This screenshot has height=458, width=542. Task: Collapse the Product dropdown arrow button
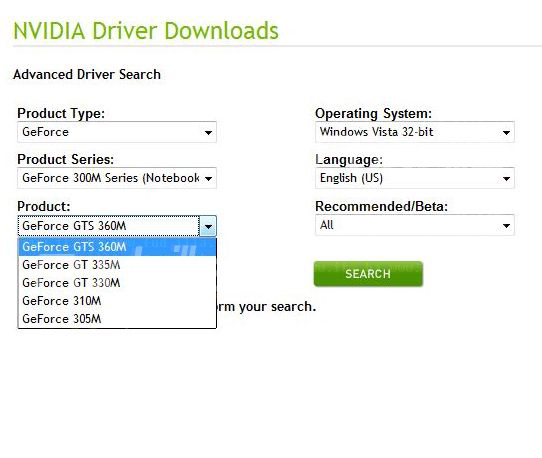208,226
